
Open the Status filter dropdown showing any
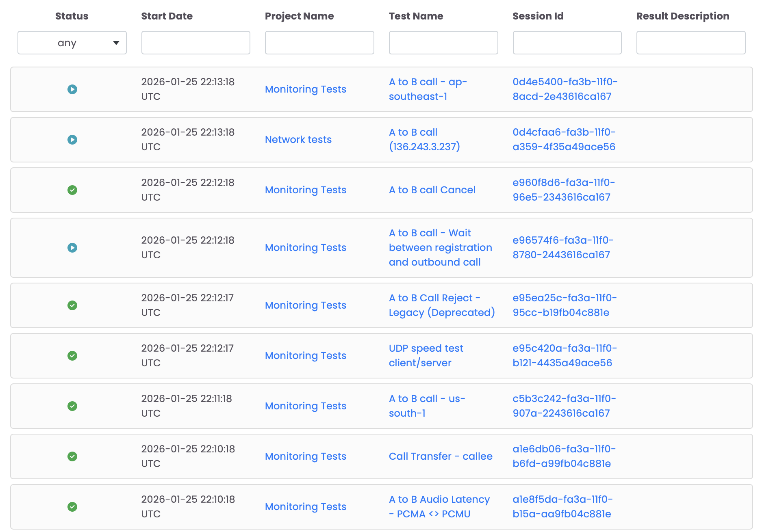(72, 43)
